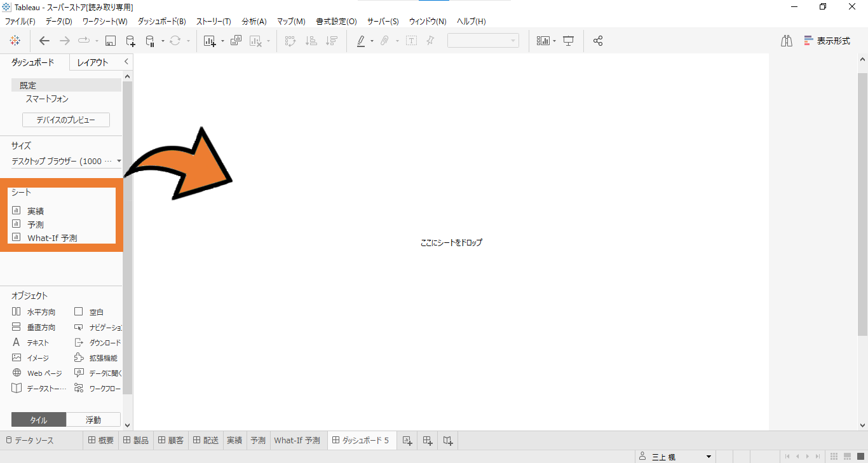Click the new story icon in bottom tab bar

(448, 440)
